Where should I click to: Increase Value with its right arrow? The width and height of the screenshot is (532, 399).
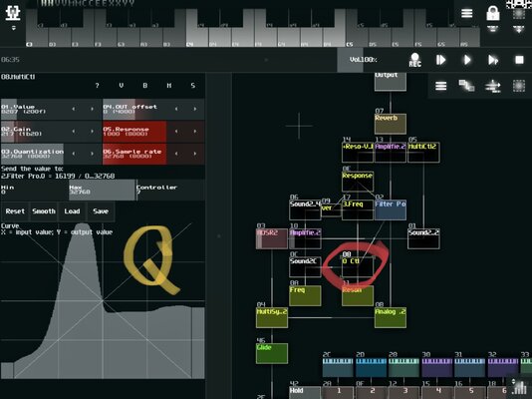92,109
